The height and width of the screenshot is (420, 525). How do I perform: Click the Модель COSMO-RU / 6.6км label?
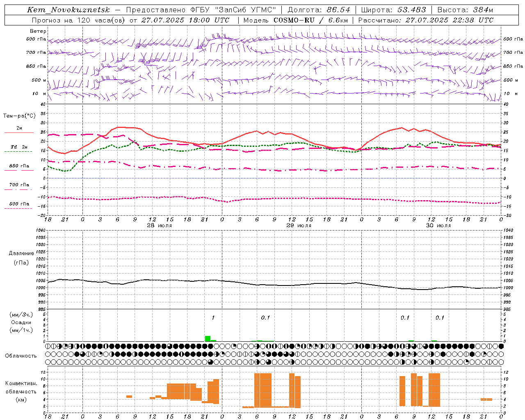tap(295, 20)
